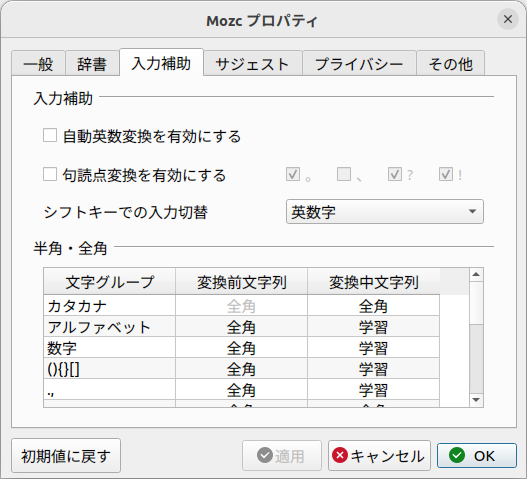The image size is (527, 479).
Task: Close the Mozc プロパティ dialog
Action: pyautogui.click(x=508, y=19)
